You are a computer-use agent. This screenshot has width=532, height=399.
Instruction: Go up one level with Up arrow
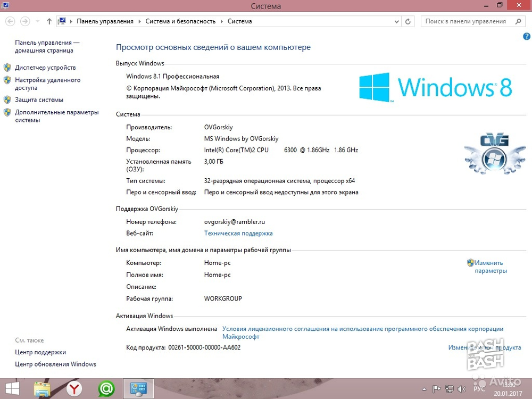pos(49,21)
